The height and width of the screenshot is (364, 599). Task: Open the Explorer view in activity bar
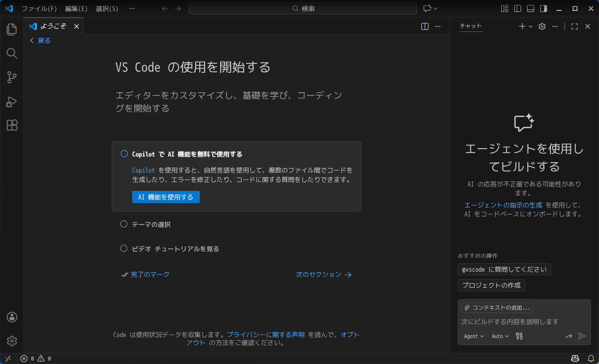pos(12,29)
